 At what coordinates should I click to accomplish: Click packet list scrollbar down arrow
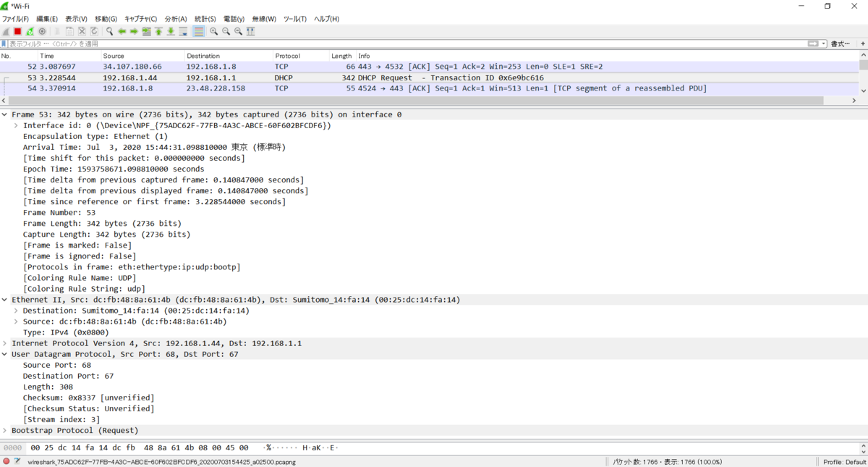(x=864, y=91)
